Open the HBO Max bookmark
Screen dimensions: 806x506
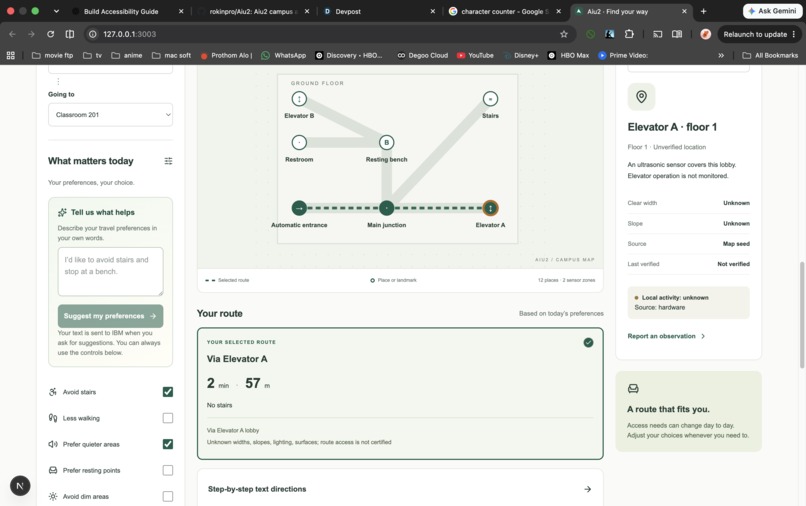coord(569,55)
